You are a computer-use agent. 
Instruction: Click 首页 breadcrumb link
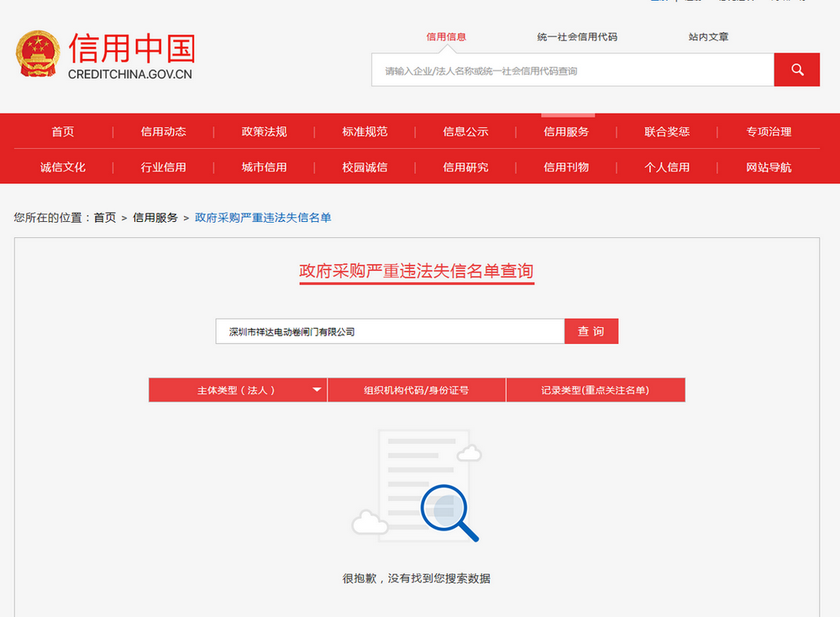(x=105, y=218)
